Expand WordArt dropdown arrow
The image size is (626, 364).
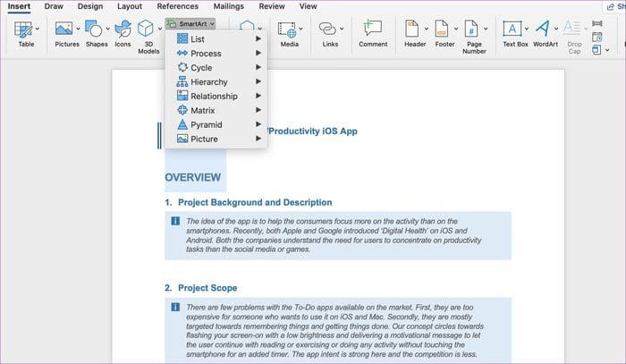pyautogui.click(x=556, y=29)
